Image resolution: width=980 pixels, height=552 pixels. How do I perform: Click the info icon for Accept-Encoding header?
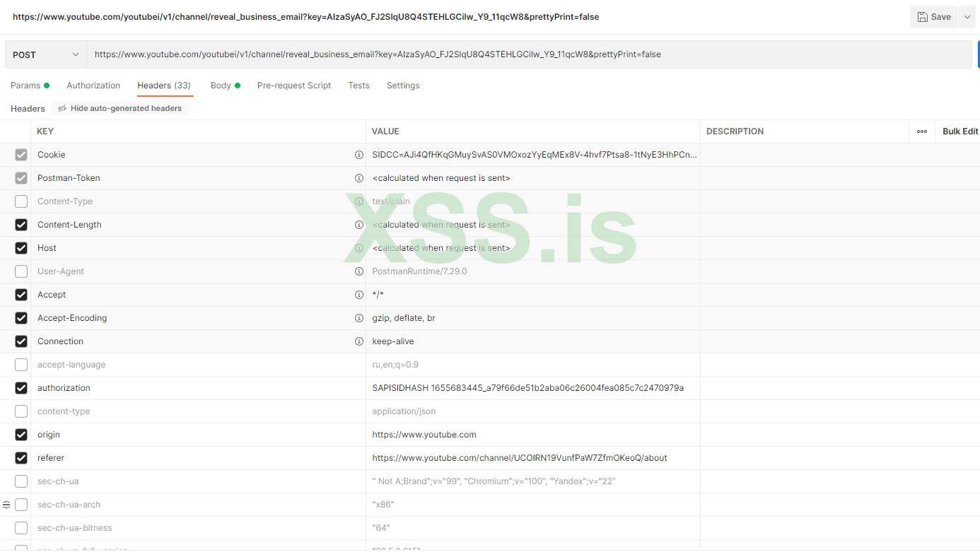point(358,318)
